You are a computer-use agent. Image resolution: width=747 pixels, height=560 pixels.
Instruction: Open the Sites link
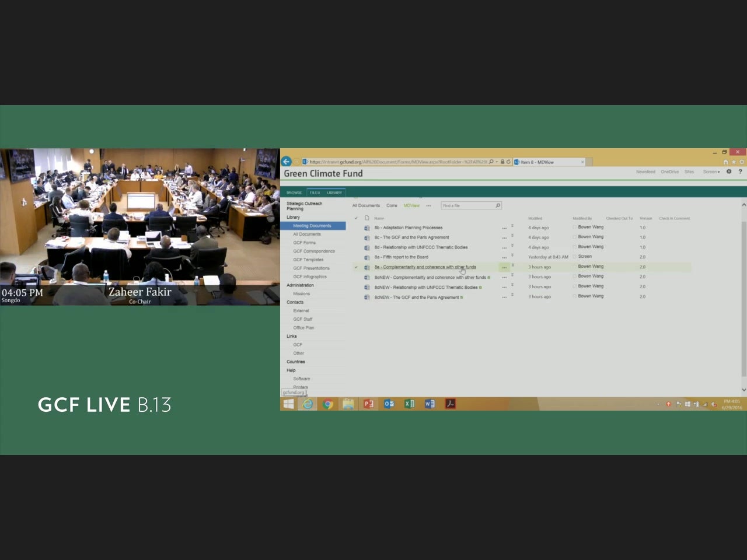coord(689,171)
